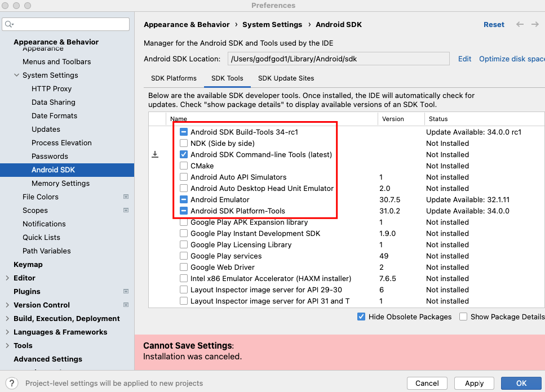This screenshot has height=392, width=545.
Task: Open Passwords settings
Action: pyautogui.click(x=50, y=156)
